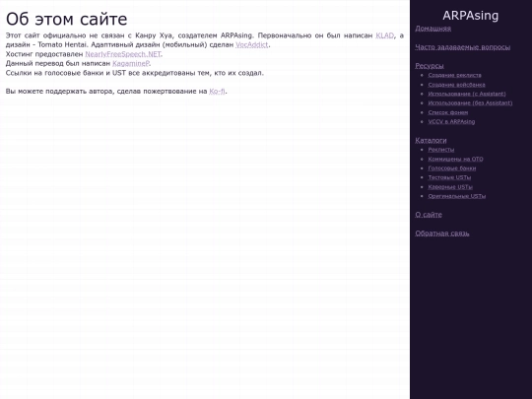Open Коммишены на ОТО link
This screenshot has width=532, height=399.
pos(456,159)
